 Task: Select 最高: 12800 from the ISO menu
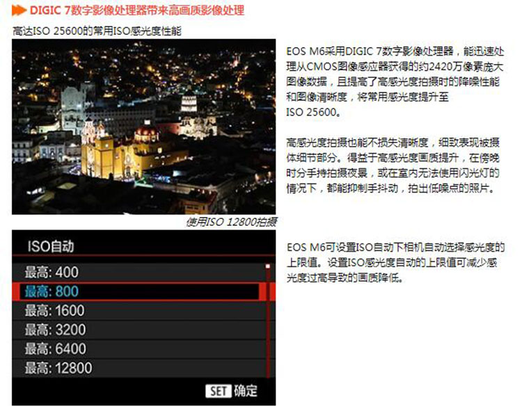click(x=58, y=368)
